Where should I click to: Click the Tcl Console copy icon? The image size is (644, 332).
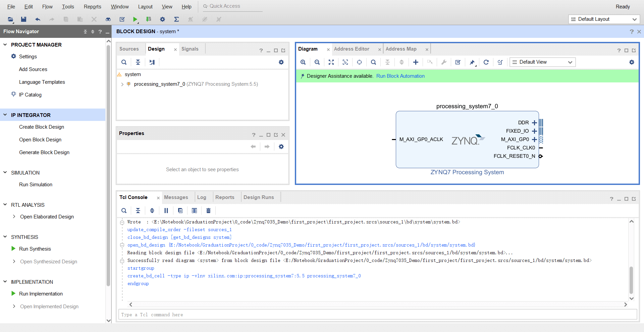point(180,210)
